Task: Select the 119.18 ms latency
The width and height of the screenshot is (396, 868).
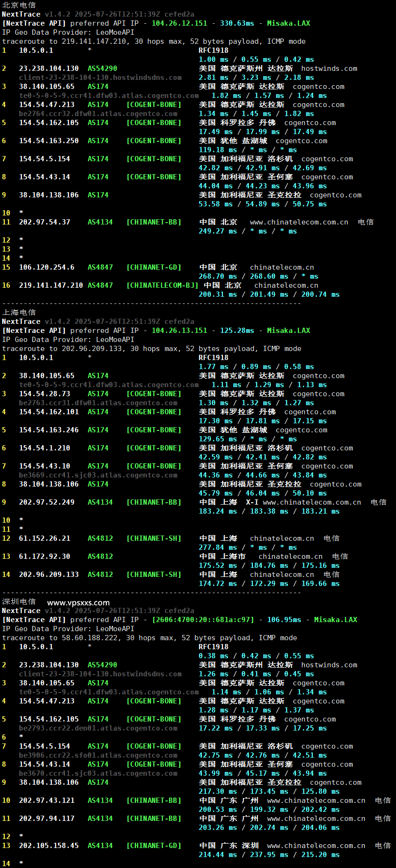Action: click(x=218, y=150)
